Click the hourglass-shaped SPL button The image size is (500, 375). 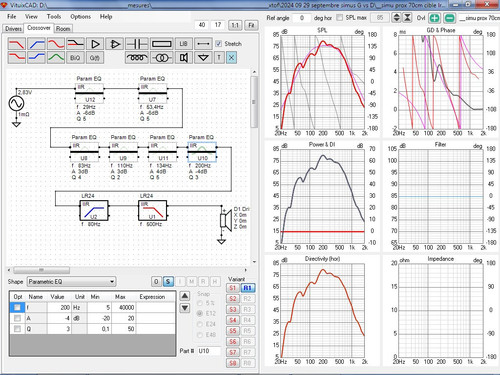click(x=407, y=18)
